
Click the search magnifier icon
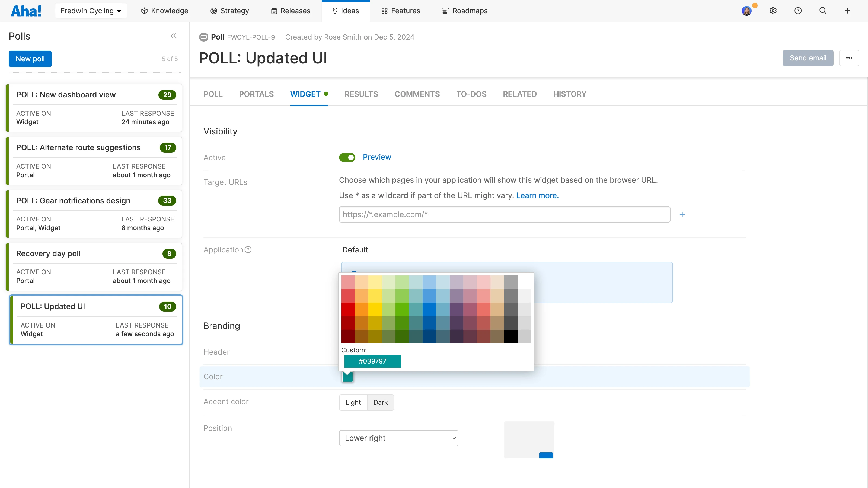[x=823, y=11]
